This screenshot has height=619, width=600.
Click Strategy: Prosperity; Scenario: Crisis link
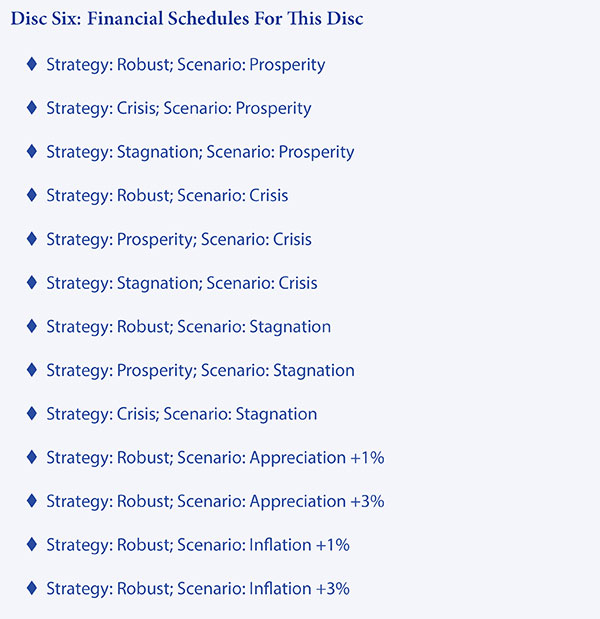pos(179,240)
